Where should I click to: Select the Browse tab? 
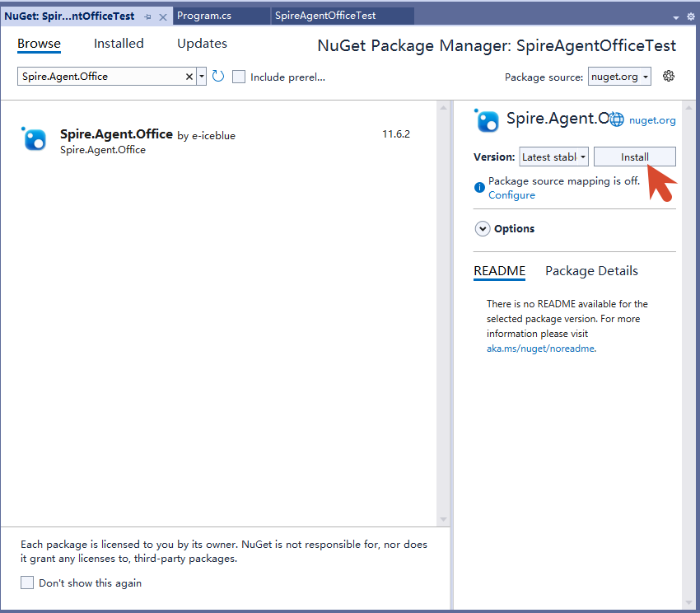(x=39, y=44)
